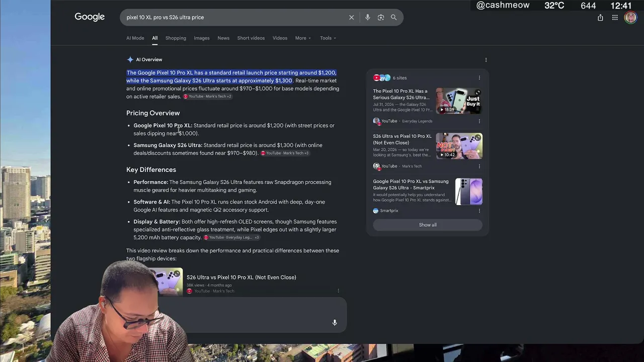This screenshot has width=644, height=362.
Task: Open the 'Not Even Close' video title below overview
Action: pyautogui.click(x=242, y=278)
